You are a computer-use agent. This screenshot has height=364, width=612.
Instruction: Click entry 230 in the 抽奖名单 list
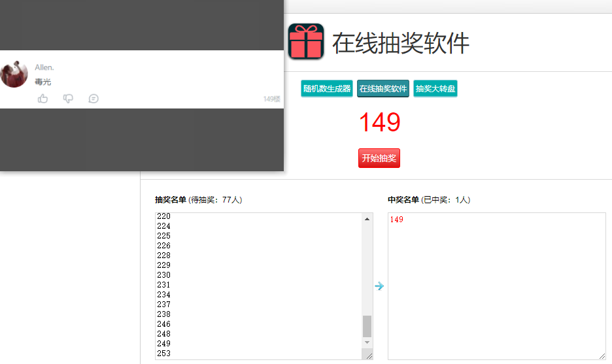(x=164, y=275)
